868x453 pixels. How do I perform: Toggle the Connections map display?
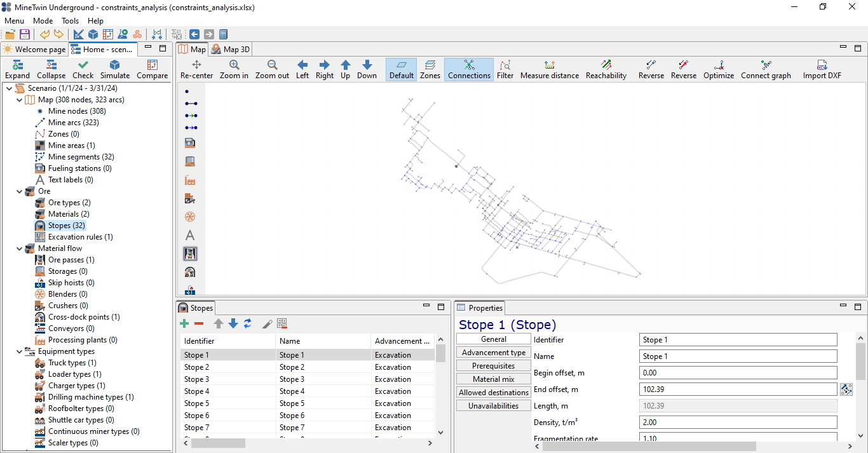[x=469, y=69]
